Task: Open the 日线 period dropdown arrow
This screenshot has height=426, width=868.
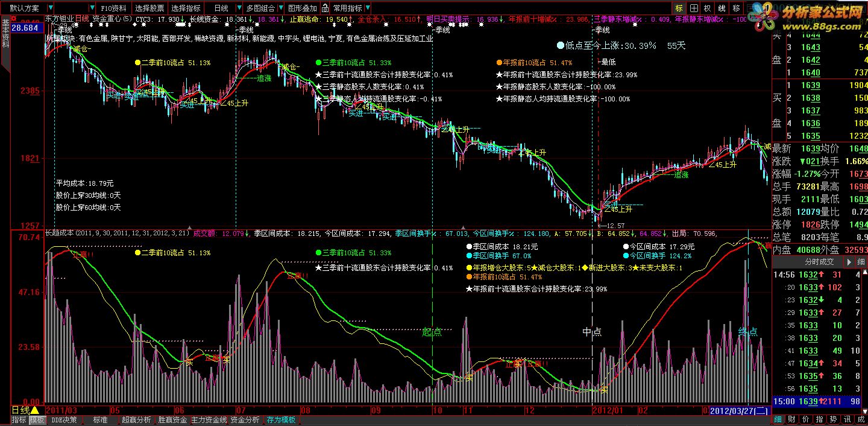Action: pos(238,8)
